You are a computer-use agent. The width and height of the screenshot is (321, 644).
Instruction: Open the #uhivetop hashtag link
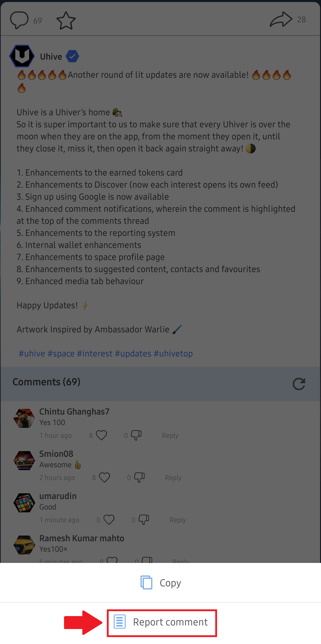coord(173,354)
